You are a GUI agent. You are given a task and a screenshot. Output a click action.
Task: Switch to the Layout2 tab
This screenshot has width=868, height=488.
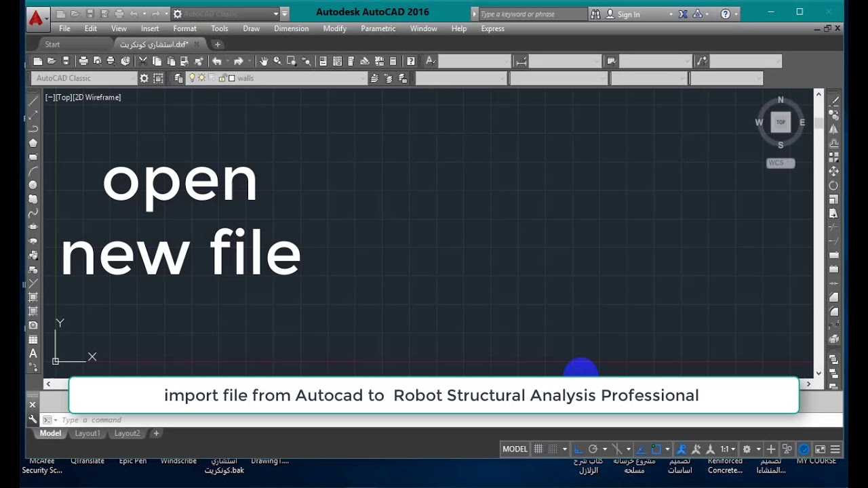[x=127, y=433]
